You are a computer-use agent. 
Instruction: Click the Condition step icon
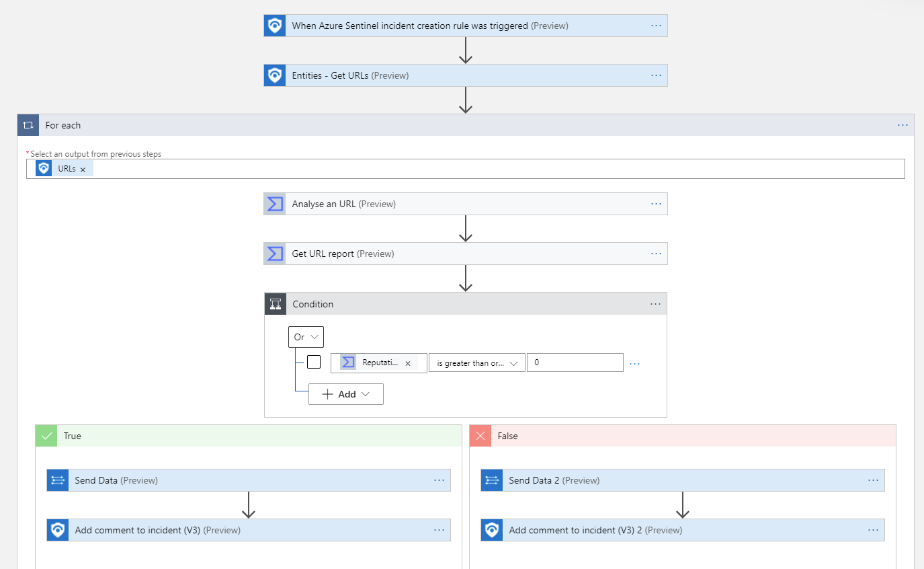coord(276,304)
